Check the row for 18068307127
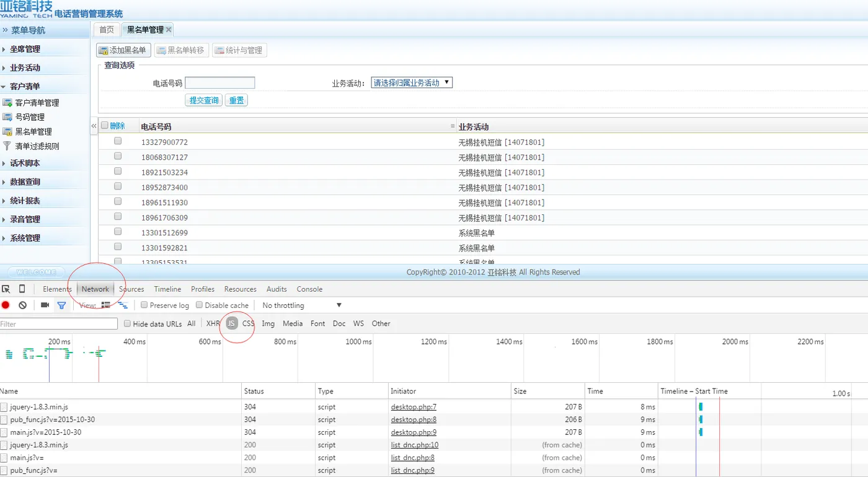Screen dimensions: 868x477 point(118,156)
